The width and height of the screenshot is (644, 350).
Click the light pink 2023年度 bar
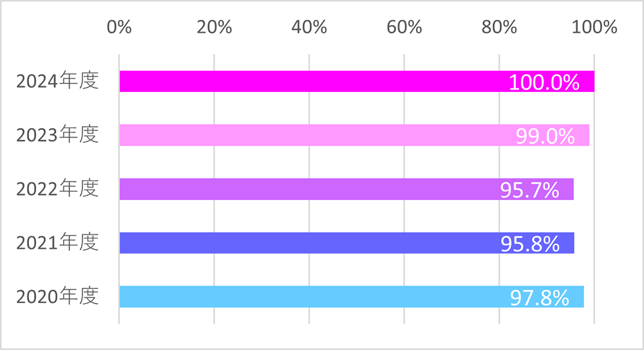[x=309, y=135]
